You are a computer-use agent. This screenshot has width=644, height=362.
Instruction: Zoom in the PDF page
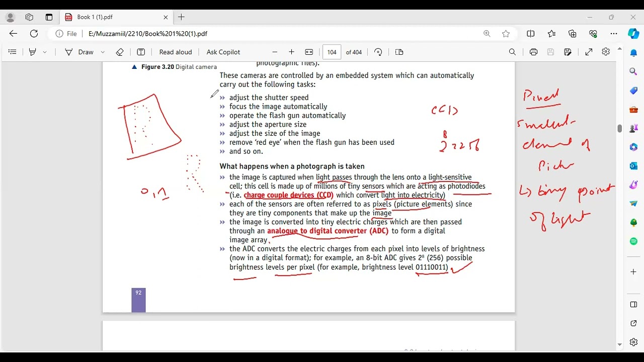pos(291,52)
